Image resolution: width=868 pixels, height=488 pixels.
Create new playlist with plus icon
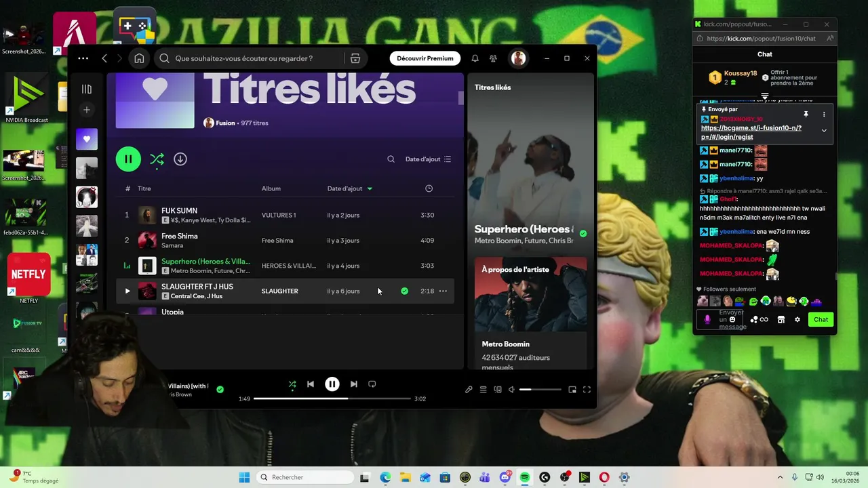87,110
